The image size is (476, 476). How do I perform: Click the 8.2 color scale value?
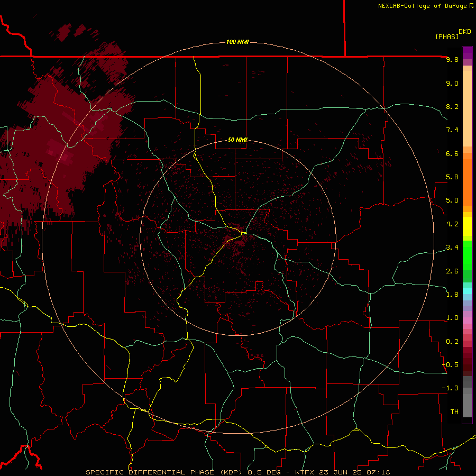[452, 106]
